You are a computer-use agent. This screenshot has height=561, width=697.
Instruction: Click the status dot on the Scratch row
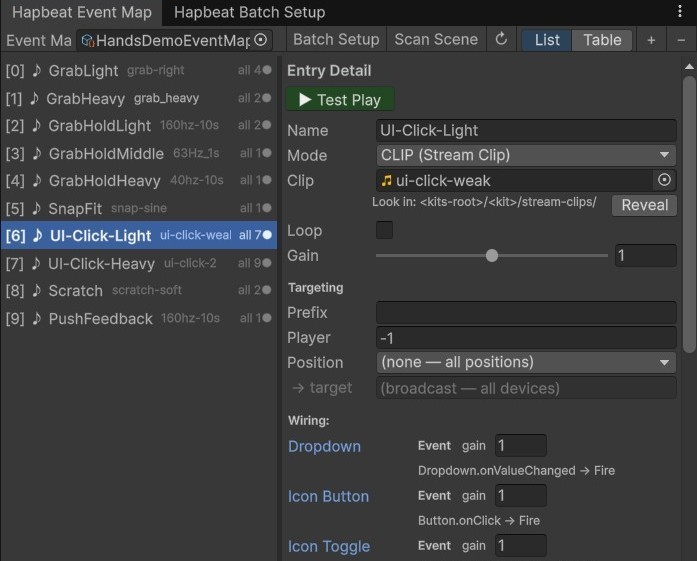click(x=267, y=290)
